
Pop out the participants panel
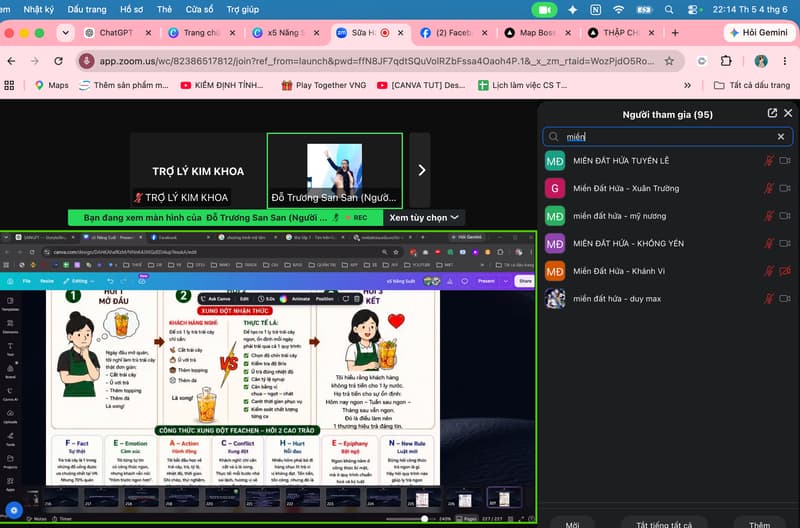pyautogui.click(x=772, y=113)
